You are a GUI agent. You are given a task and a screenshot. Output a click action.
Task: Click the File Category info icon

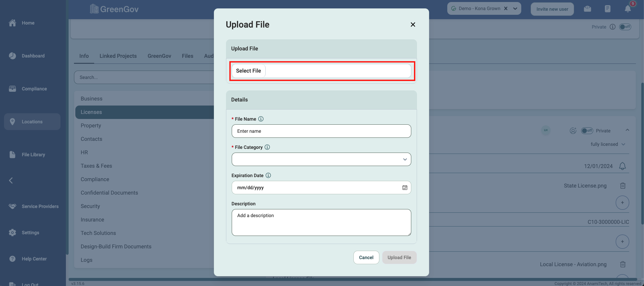267,147
